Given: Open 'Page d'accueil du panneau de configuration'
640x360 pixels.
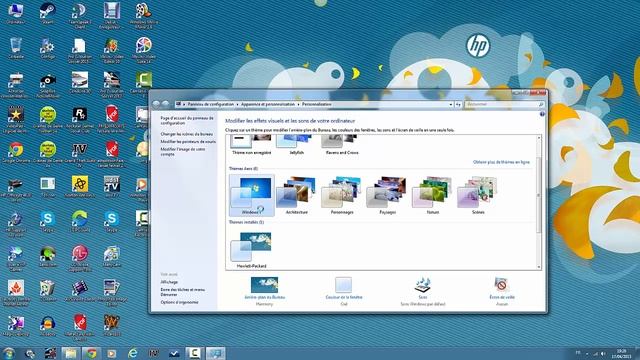Looking at the screenshot, I should (x=187, y=120).
